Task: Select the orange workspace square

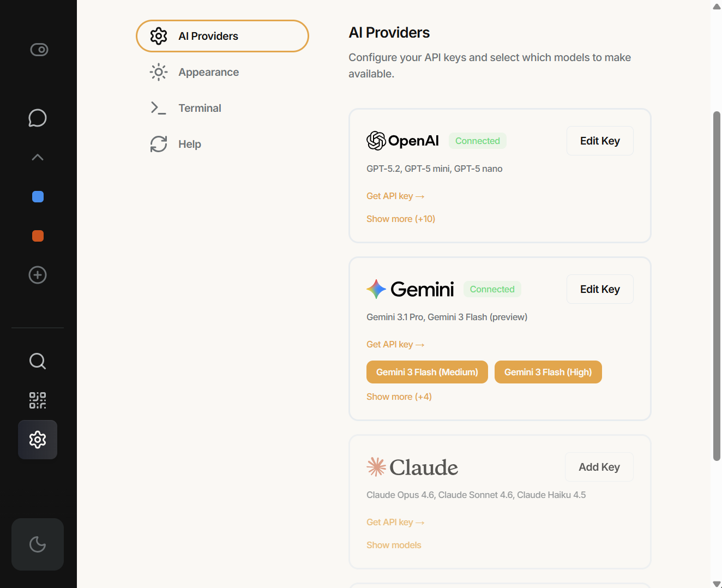Action: click(x=38, y=236)
